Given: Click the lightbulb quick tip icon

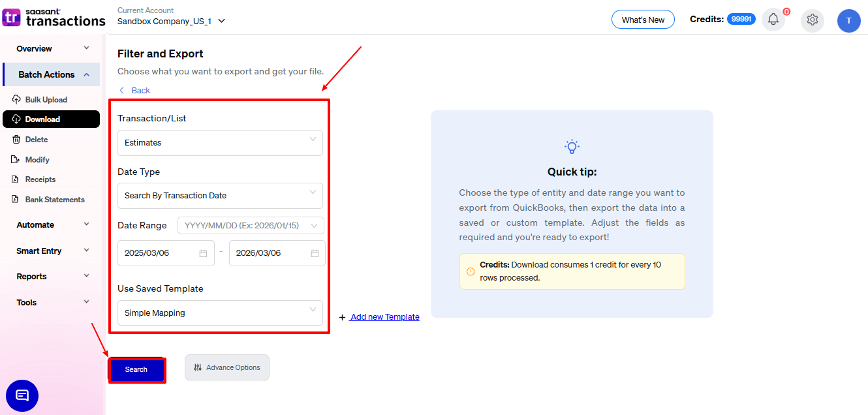Looking at the screenshot, I should point(572,147).
